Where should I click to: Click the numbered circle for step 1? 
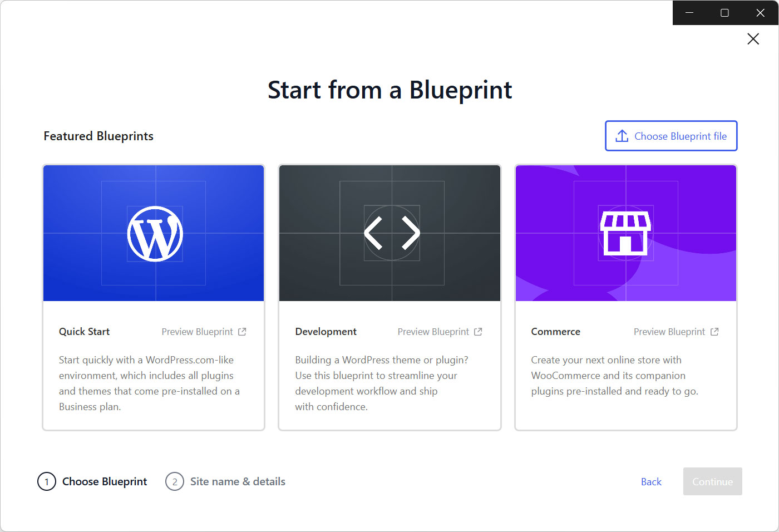tap(46, 481)
